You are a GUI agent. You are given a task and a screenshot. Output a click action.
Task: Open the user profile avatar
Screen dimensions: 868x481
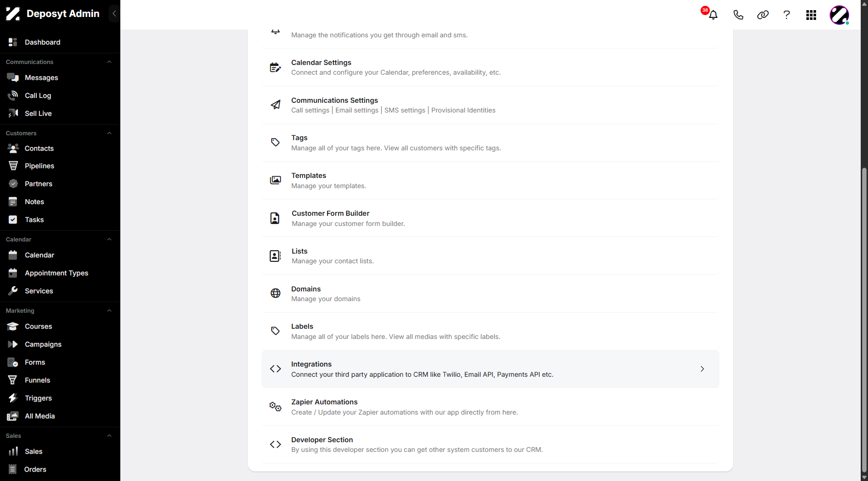839,15
